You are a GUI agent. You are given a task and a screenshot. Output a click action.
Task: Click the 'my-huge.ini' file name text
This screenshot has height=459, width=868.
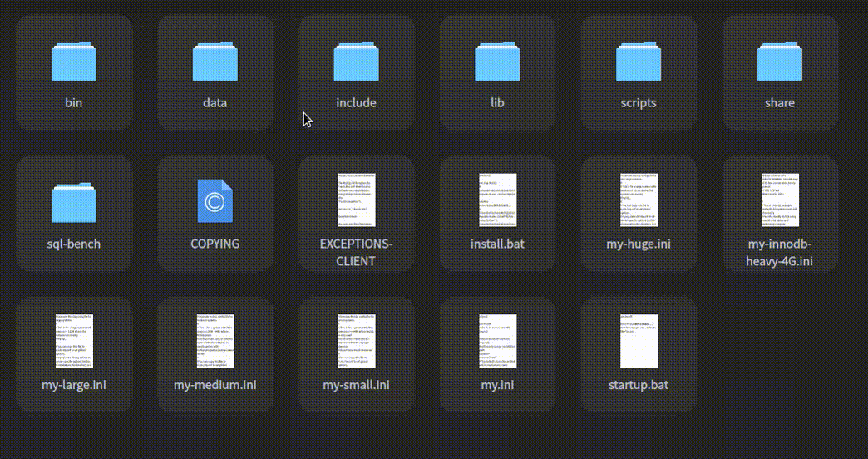(x=639, y=244)
